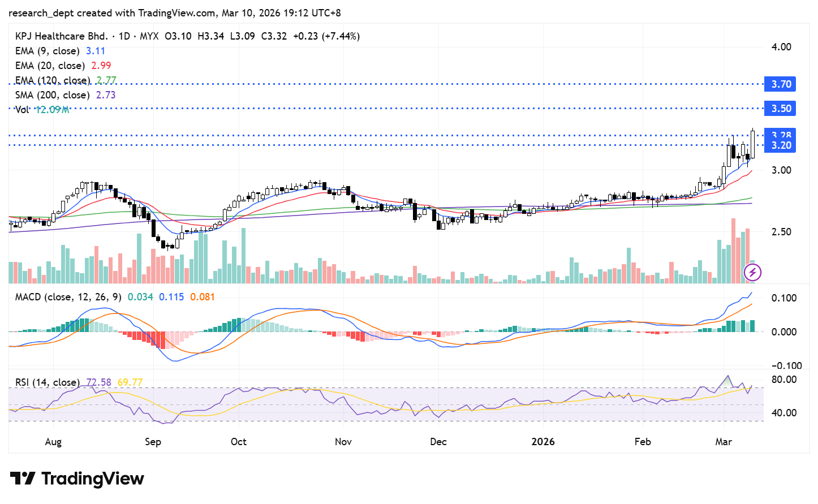Select the 3.50 price level label

(781, 109)
